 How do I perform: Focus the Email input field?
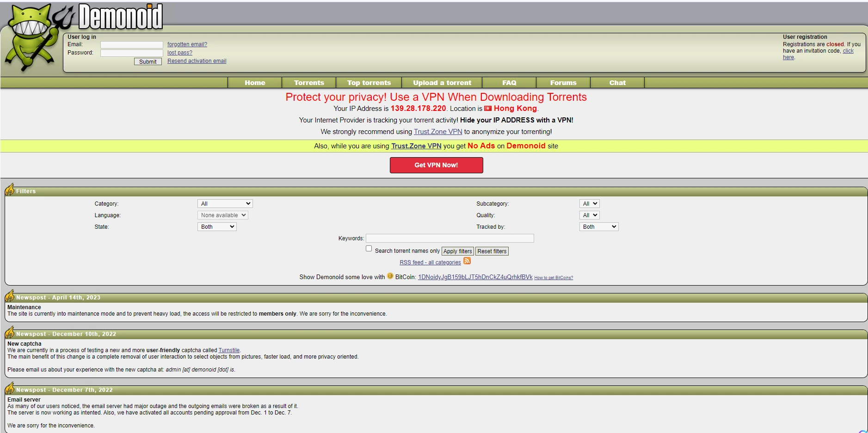pos(132,45)
